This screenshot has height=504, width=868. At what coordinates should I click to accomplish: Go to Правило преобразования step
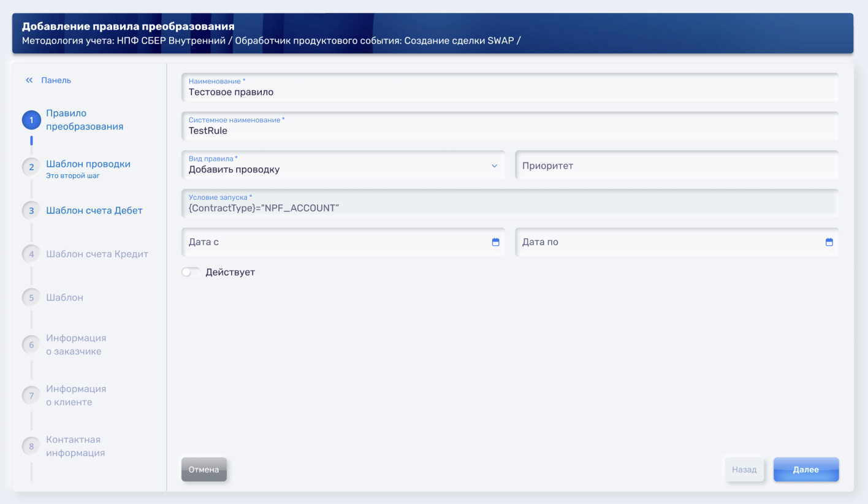click(x=85, y=120)
